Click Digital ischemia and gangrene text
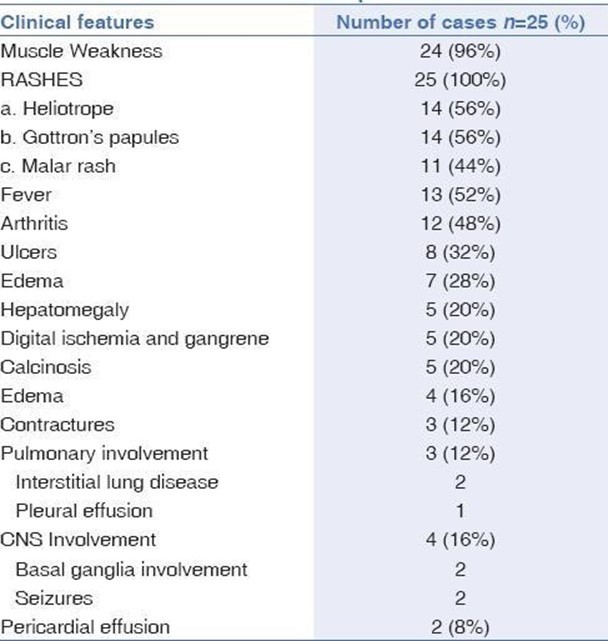 pyautogui.click(x=135, y=338)
